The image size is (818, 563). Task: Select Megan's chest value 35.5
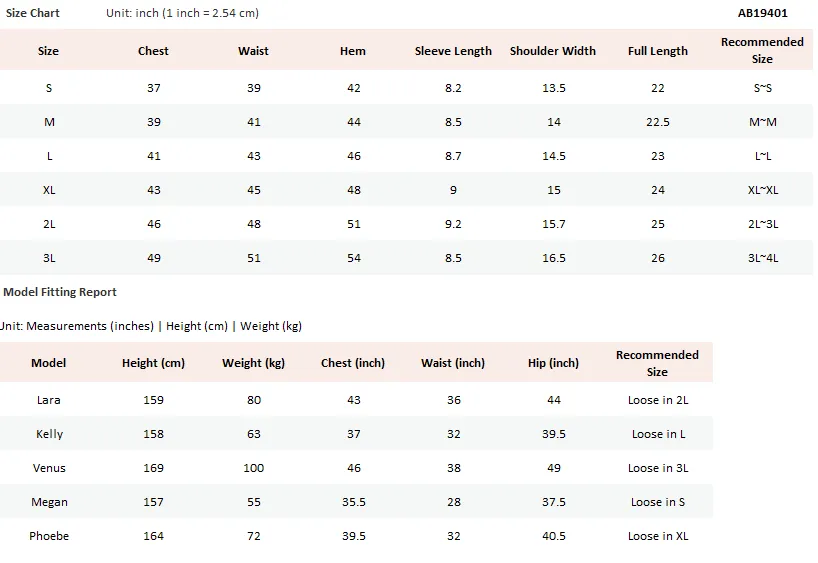coord(354,502)
